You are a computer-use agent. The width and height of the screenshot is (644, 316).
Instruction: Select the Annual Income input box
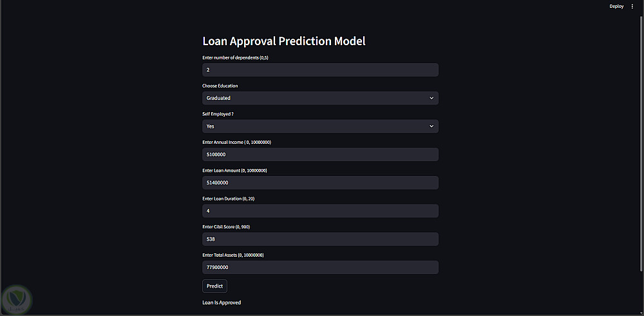320,155
